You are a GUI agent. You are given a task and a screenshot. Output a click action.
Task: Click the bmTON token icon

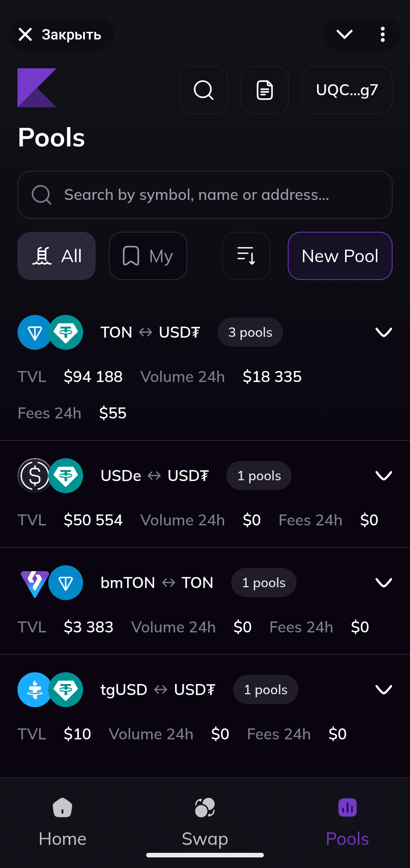tap(35, 583)
